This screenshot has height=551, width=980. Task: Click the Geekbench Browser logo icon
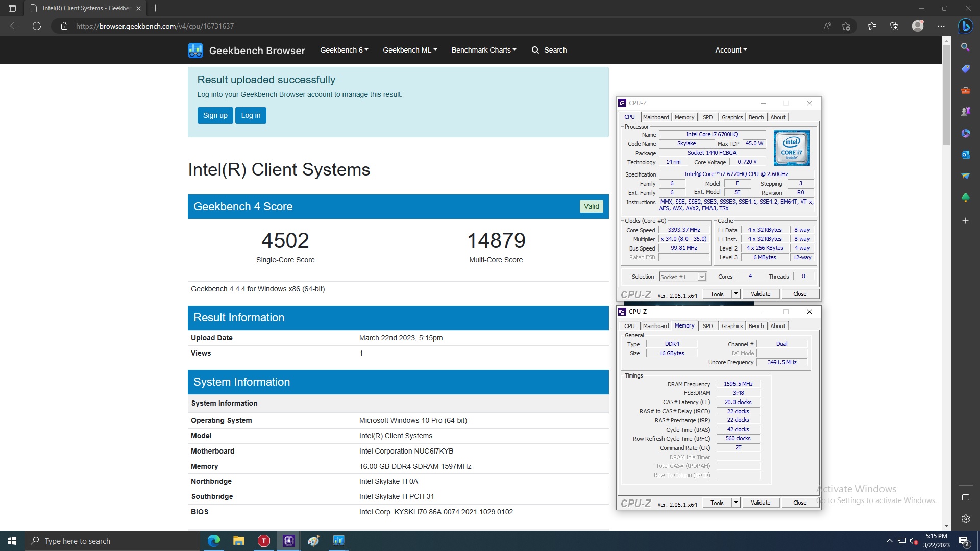pyautogui.click(x=195, y=50)
